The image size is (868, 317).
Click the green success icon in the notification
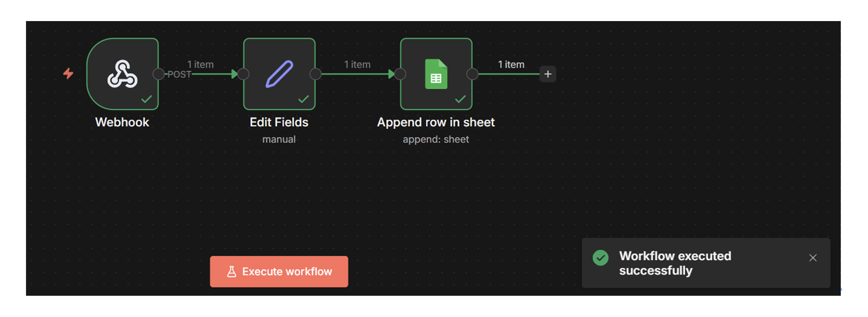click(601, 258)
